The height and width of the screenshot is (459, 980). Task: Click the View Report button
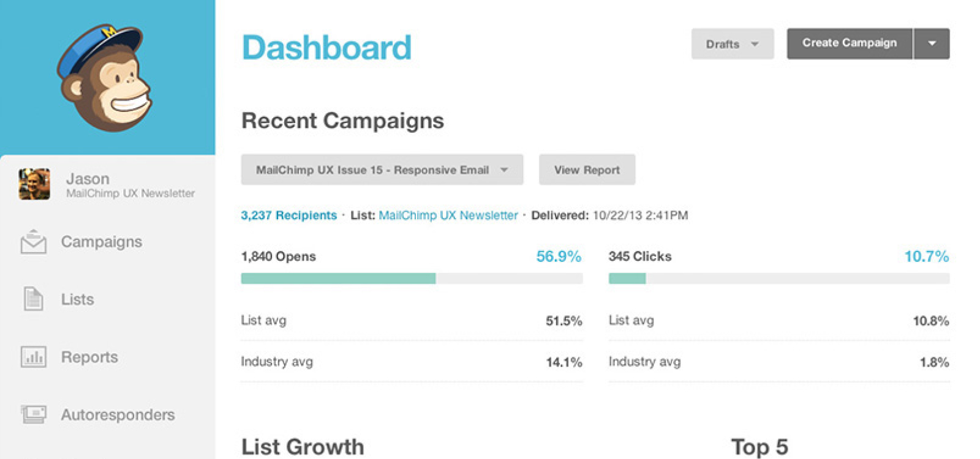coord(587,170)
